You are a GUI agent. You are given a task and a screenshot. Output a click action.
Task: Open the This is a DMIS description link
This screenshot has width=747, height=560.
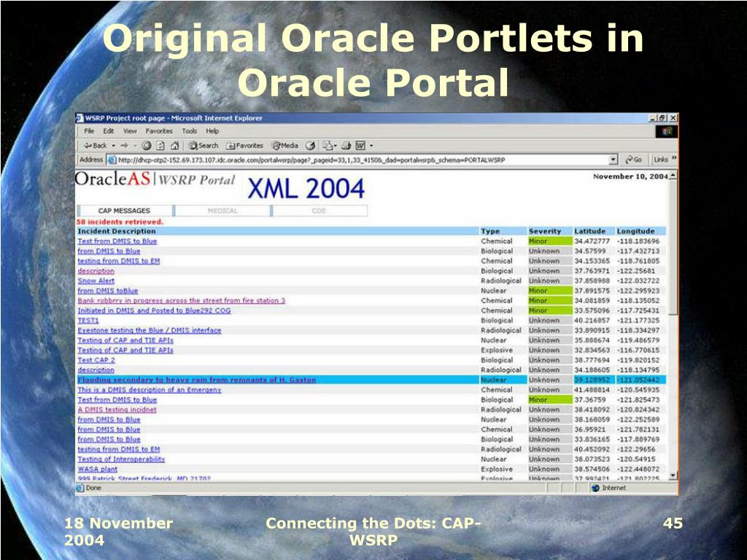click(x=150, y=389)
